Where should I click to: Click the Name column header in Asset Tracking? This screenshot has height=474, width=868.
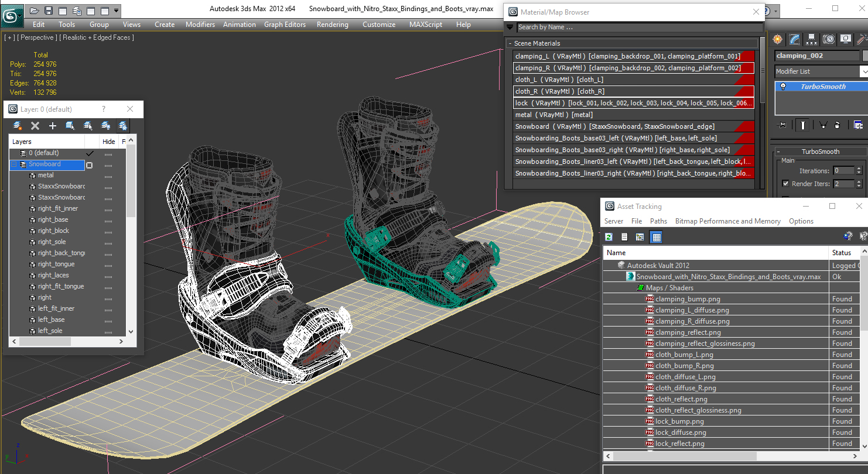tap(716, 253)
